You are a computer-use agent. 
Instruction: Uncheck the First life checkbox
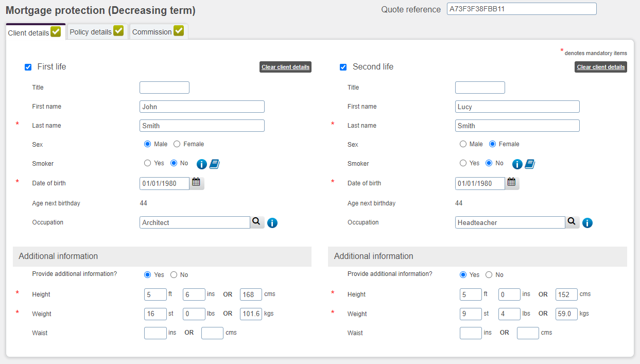tap(28, 67)
